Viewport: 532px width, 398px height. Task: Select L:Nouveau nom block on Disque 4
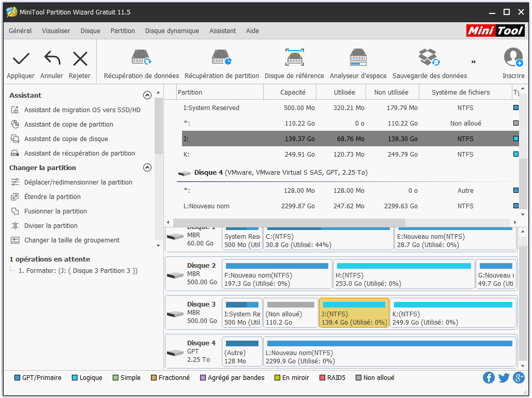(390, 351)
